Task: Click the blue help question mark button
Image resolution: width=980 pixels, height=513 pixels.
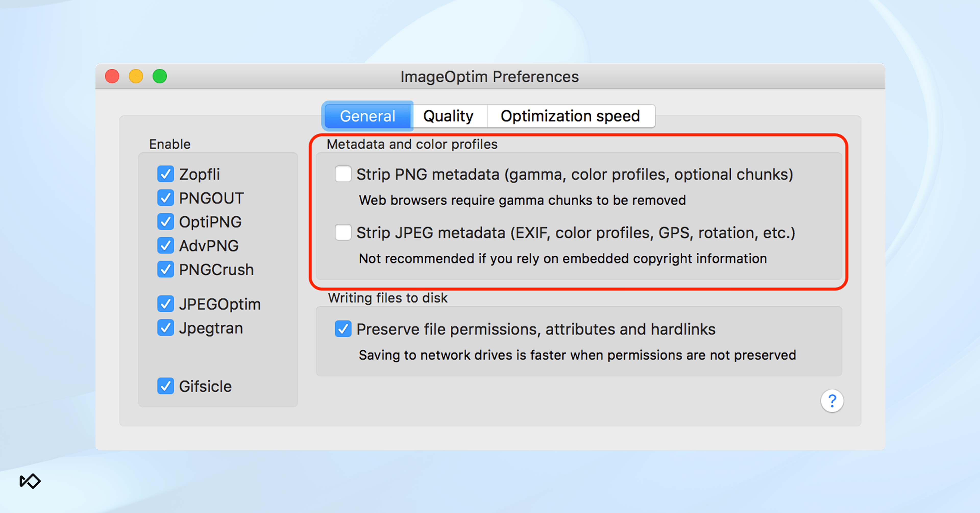Action: 832,401
